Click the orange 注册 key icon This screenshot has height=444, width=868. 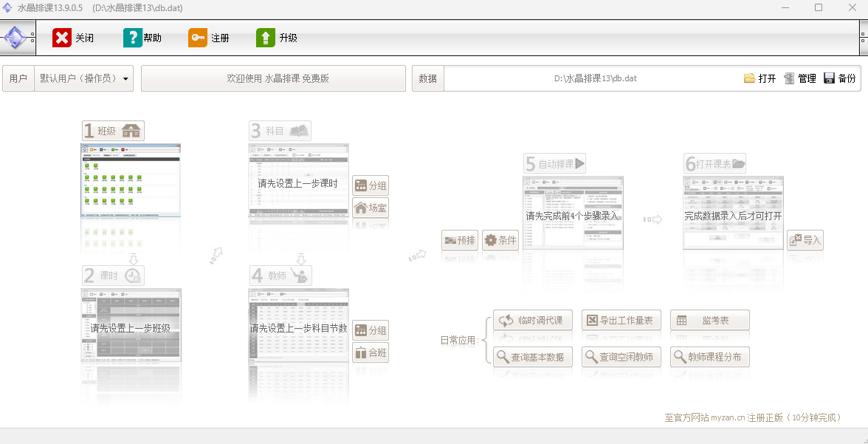pyautogui.click(x=198, y=38)
